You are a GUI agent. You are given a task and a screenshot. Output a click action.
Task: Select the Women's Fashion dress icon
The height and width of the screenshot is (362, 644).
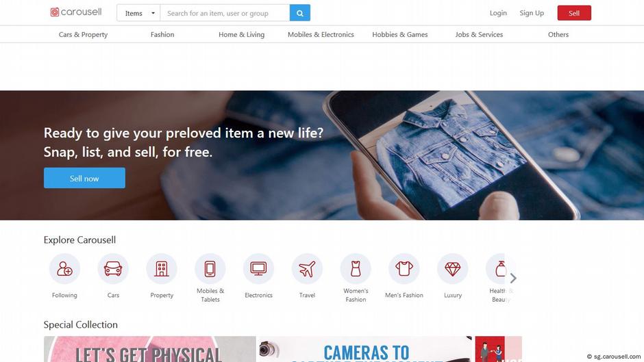click(x=356, y=269)
